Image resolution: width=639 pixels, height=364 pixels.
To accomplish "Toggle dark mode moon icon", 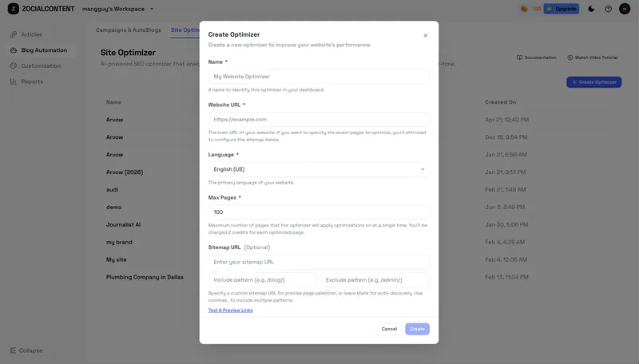I will (591, 9).
